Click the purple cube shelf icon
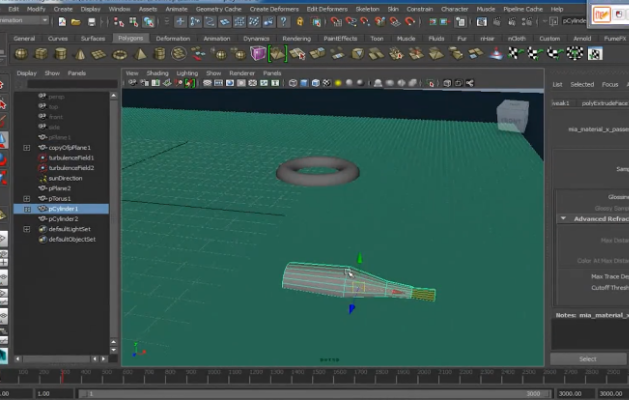This screenshot has height=400, width=629. coord(258,53)
